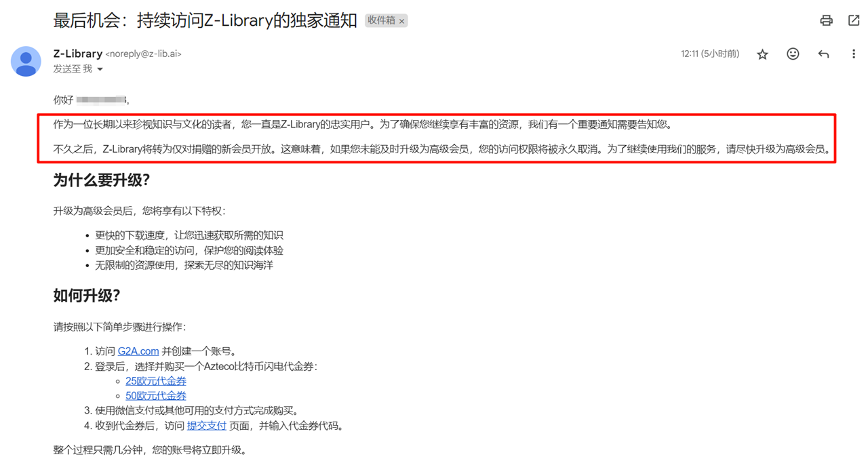Click the 为什么要升级? heading
The height and width of the screenshot is (461, 868).
tap(102, 180)
